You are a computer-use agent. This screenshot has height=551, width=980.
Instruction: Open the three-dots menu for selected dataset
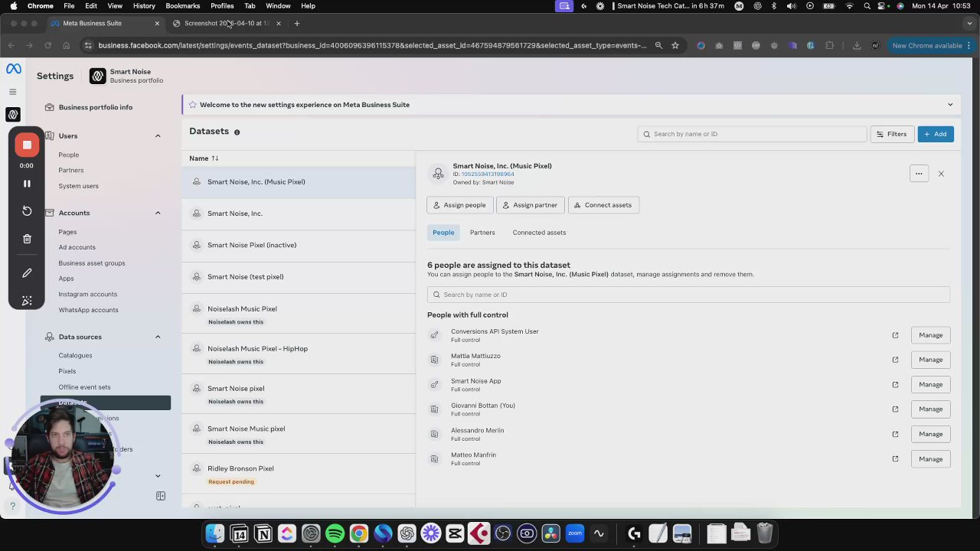click(919, 174)
